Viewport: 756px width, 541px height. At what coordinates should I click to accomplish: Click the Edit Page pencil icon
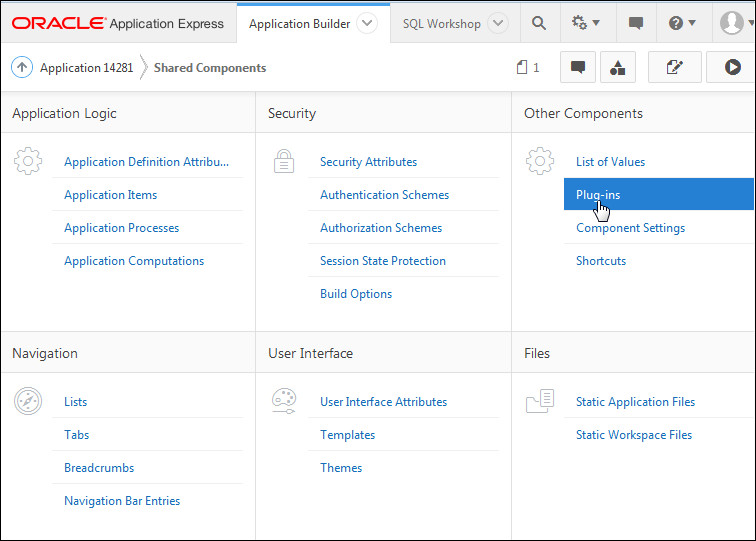674,68
